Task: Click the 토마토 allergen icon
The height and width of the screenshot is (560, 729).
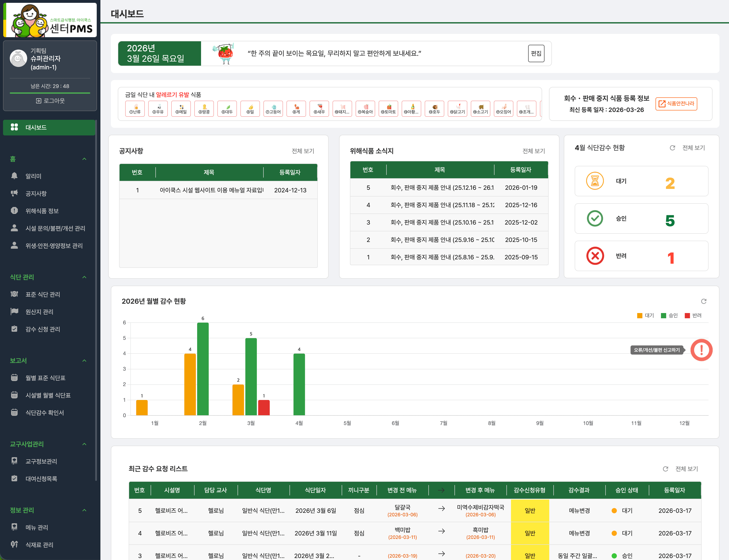Action: tap(388, 109)
